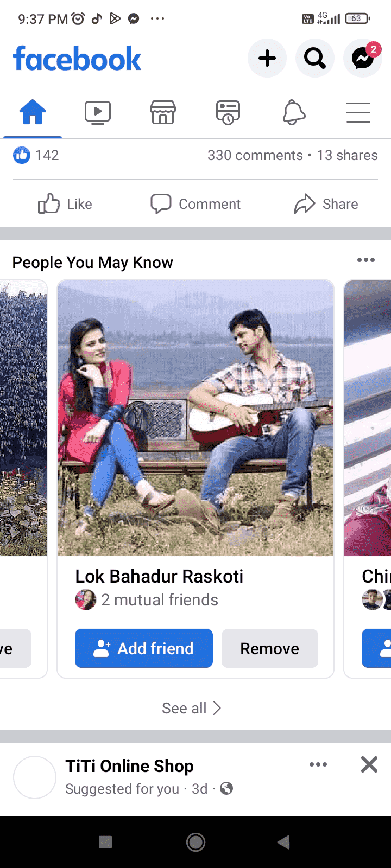This screenshot has height=868, width=391.
Task: Share the post via Share arrow
Action: [x=326, y=204]
